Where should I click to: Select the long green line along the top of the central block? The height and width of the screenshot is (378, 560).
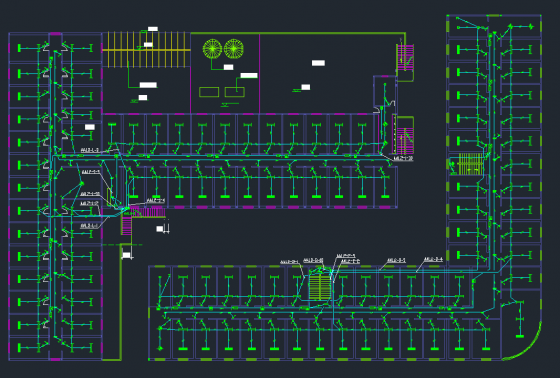point(298,33)
